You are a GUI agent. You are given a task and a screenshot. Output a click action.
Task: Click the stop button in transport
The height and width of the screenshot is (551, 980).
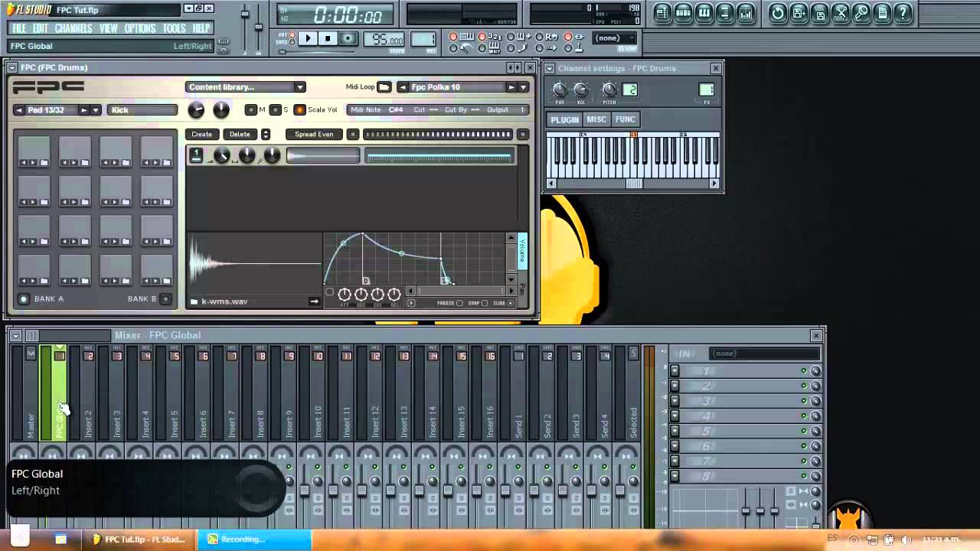coord(328,38)
